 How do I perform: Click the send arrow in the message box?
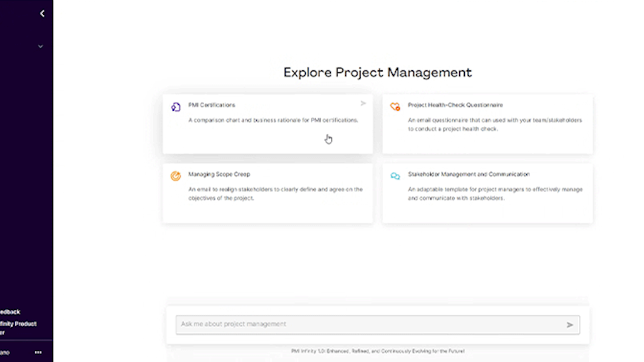click(569, 325)
